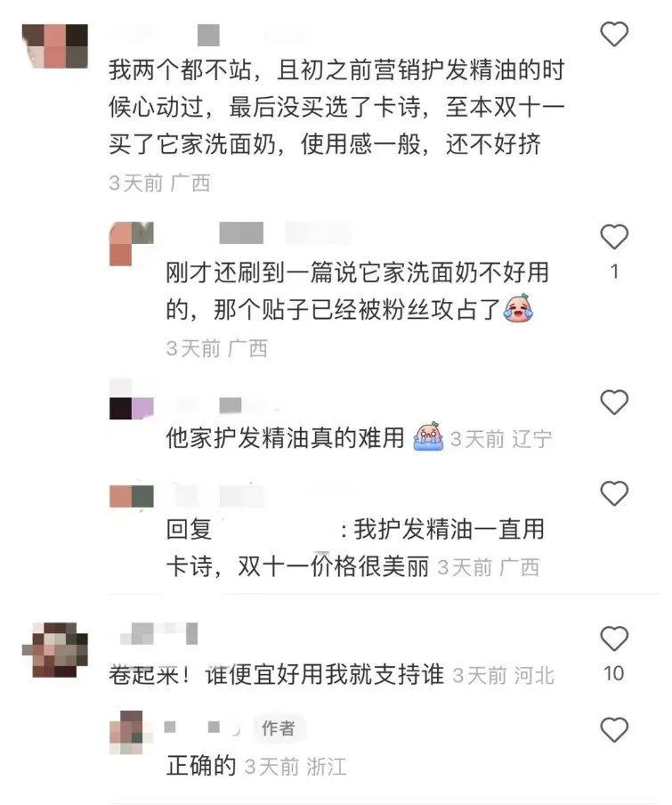Like the reply 刚才还刷到一篇说它家洗面奶不好用
This screenshot has height=805, width=672.
click(614, 237)
